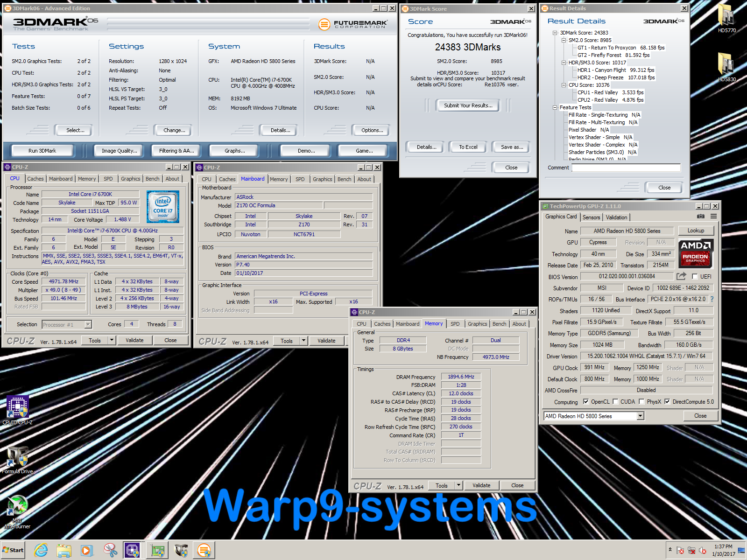Switch to Sensors tab in GPU-Z
The width and height of the screenshot is (747, 560).
click(x=591, y=217)
